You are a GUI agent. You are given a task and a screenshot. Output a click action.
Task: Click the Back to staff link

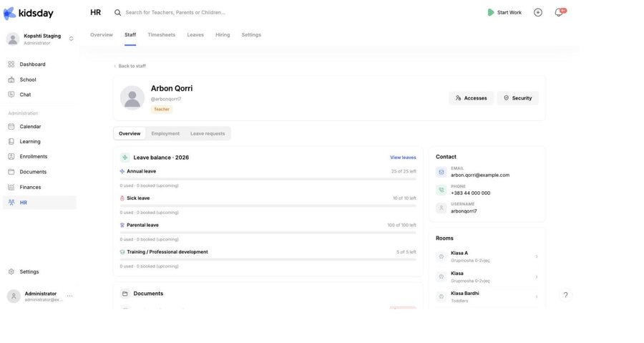(130, 66)
